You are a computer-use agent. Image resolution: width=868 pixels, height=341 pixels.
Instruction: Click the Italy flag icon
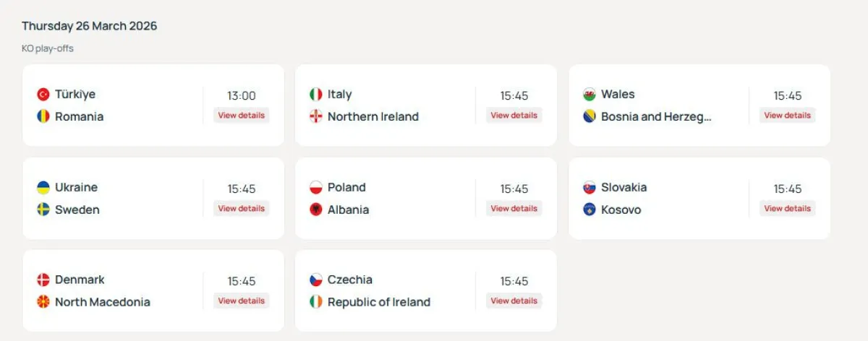(x=316, y=94)
